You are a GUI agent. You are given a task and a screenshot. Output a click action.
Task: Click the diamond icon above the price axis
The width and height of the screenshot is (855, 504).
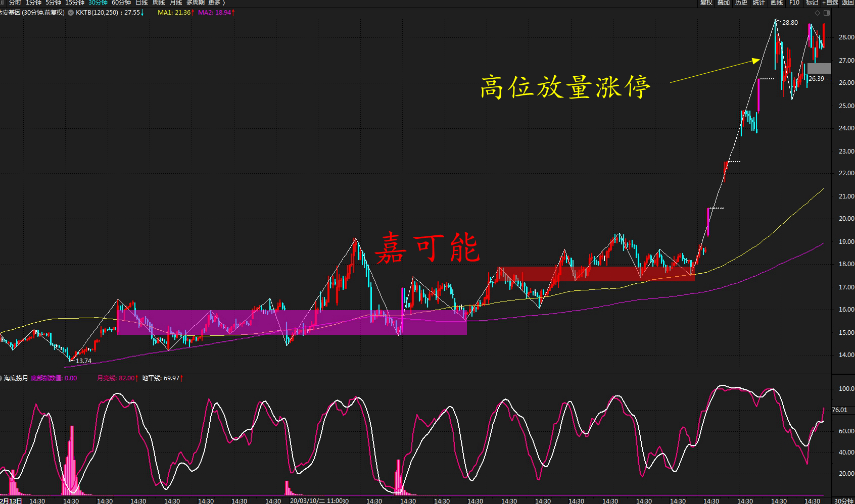click(818, 13)
